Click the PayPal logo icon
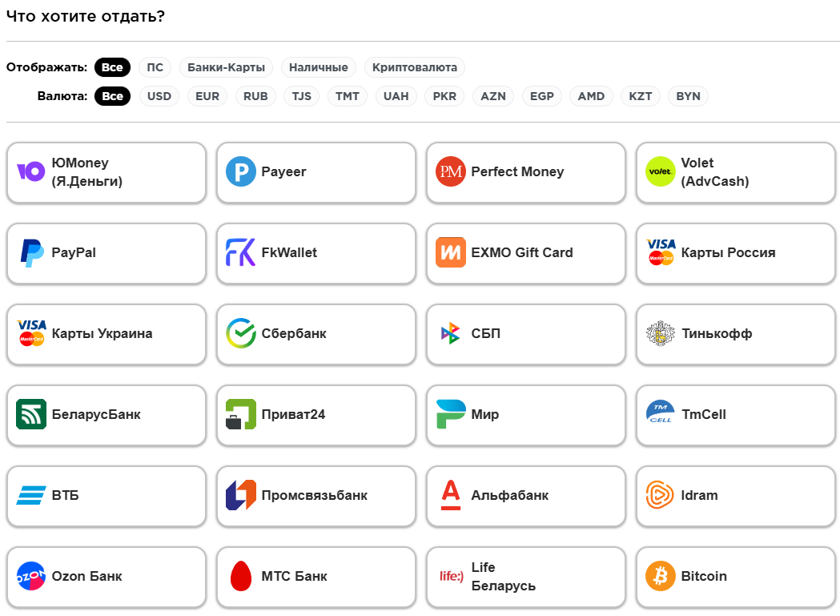Viewport: 840px width, 616px height. click(x=31, y=252)
